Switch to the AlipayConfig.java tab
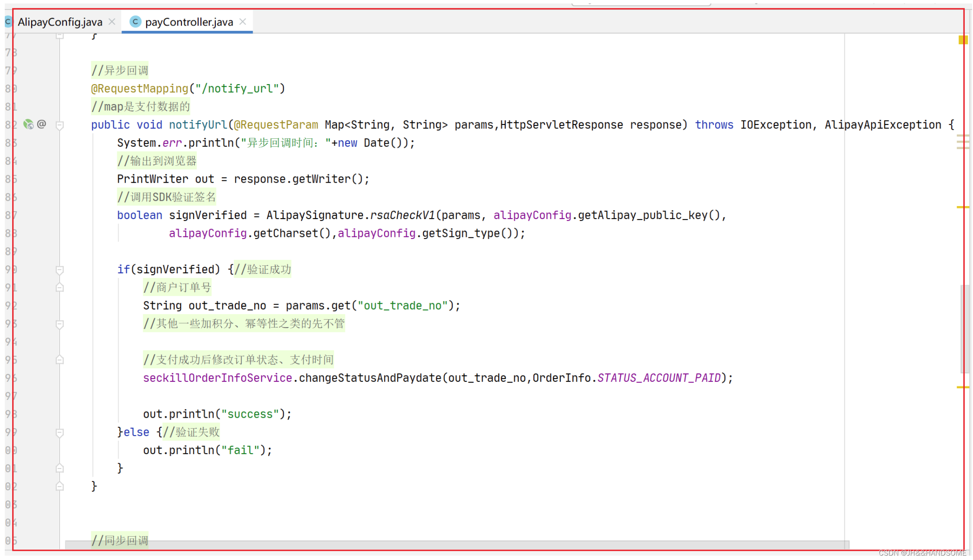 (60, 22)
